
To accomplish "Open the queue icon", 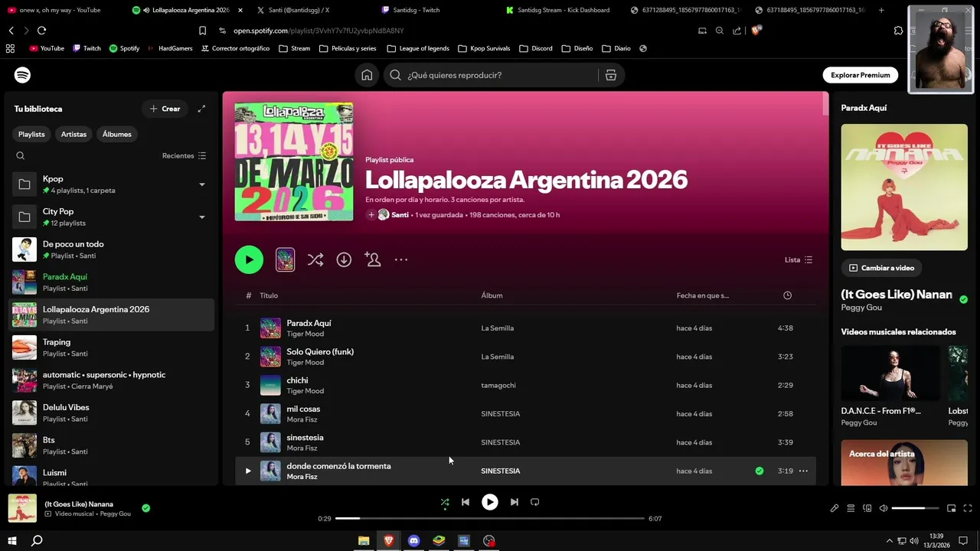I will (x=851, y=508).
